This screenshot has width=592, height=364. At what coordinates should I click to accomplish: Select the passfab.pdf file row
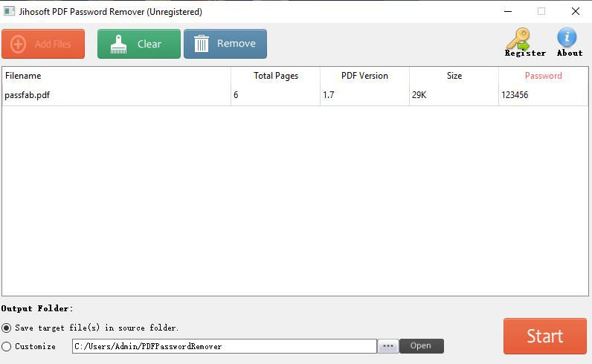click(x=116, y=95)
